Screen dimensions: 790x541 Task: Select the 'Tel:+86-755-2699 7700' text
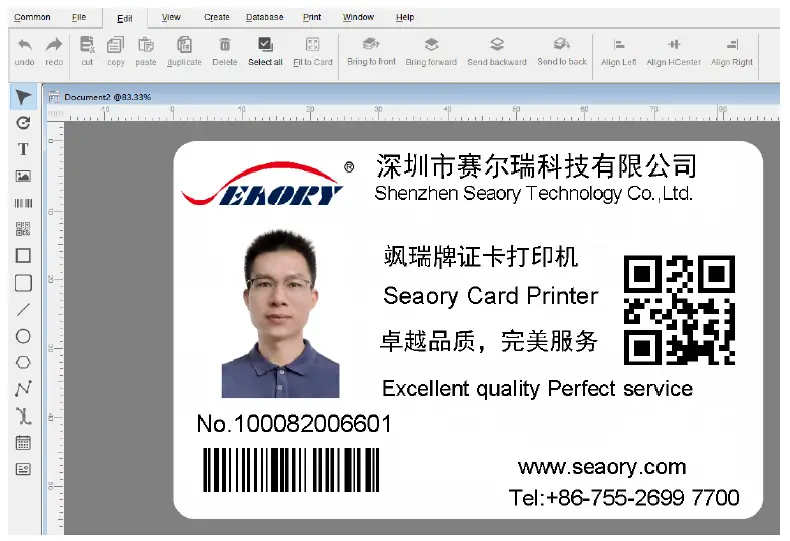[624, 498]
